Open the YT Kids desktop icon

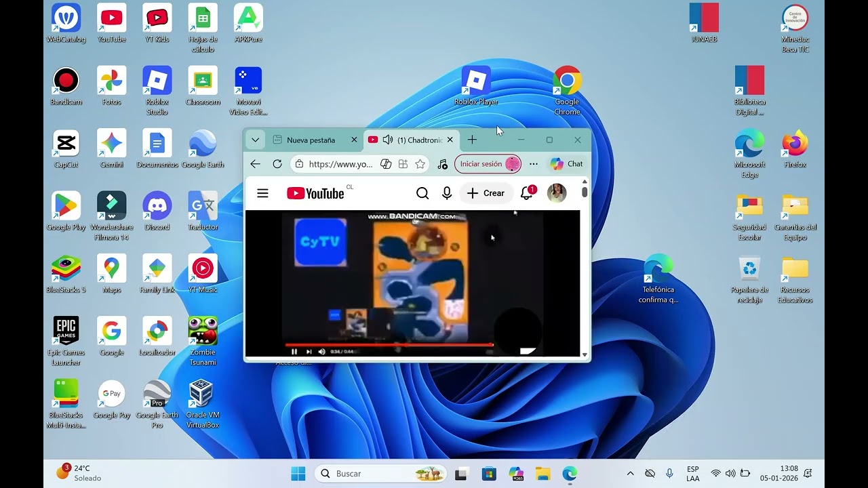[157, 24]
